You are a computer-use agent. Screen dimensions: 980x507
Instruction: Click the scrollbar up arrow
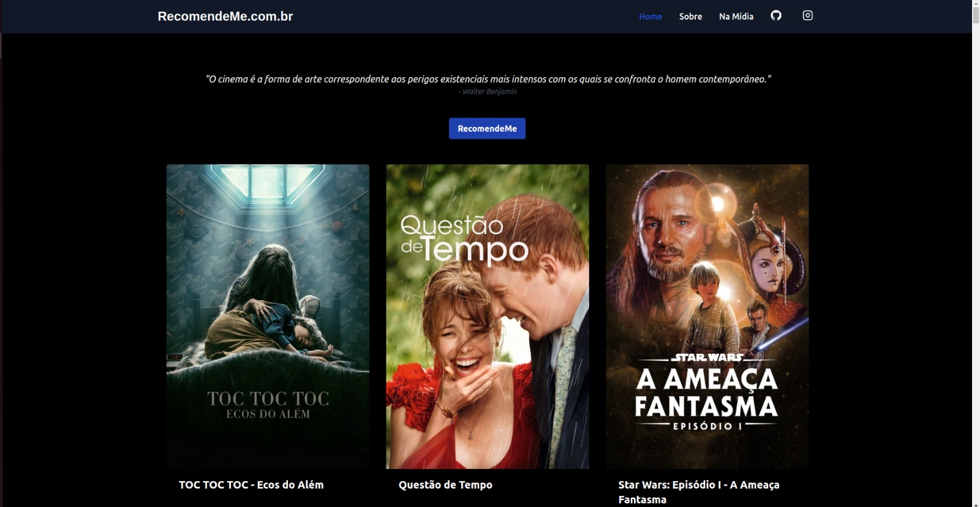pyautogui.click(x=976, y=4)
